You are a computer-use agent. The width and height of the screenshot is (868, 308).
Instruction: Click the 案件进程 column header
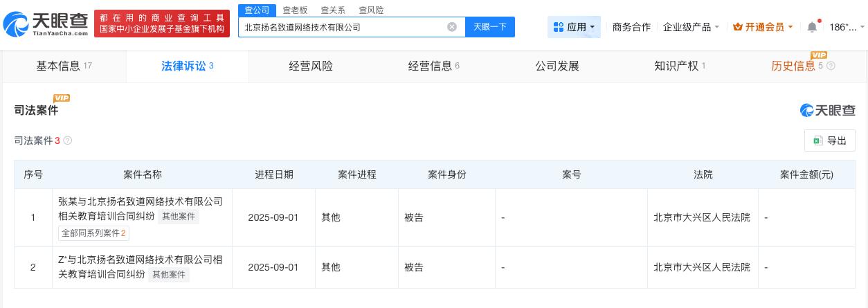pyautogui.click(x=357, y=174)
